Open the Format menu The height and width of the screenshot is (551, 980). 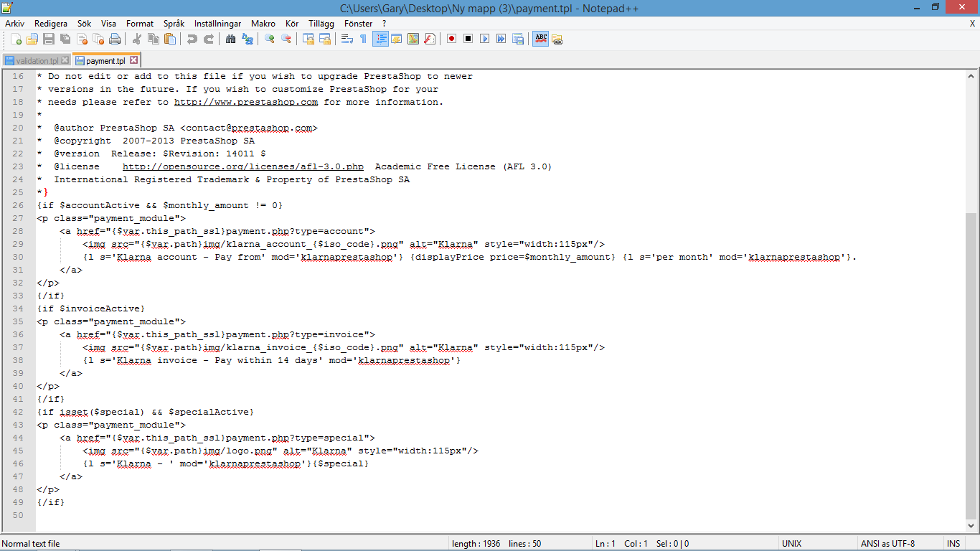click(x=140, y=24)
